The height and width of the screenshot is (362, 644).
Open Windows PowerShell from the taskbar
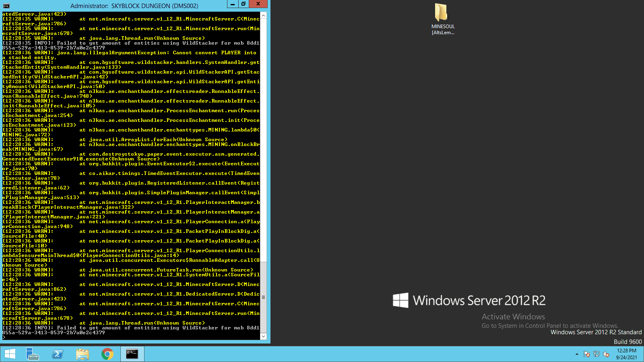(58, 354)
